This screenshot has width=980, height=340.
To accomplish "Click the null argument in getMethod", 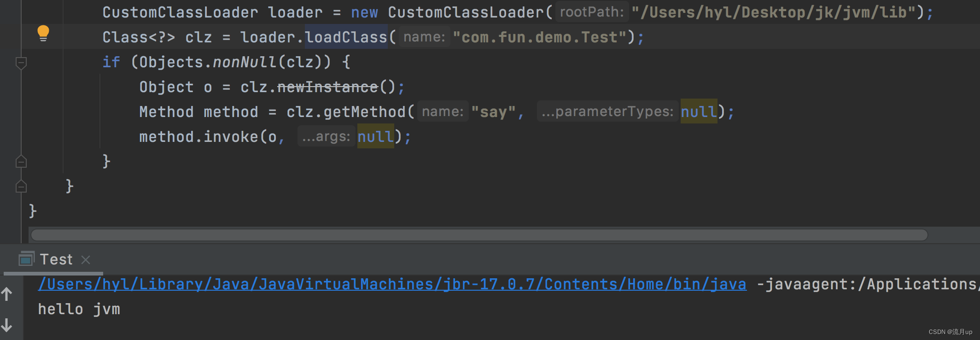I will [x=699, y=112].
